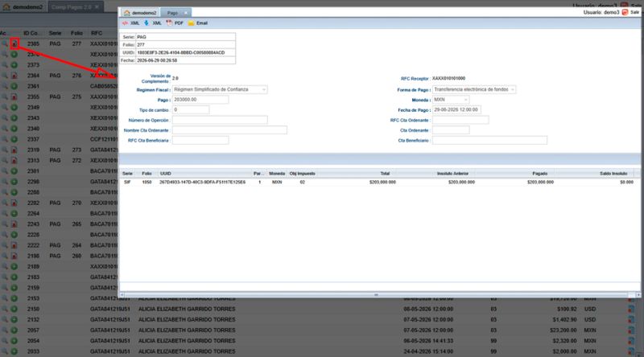
Task: Click the horizontal scrollbar of the documents grid
Action: pyautogui.click(x=376, y=294)
